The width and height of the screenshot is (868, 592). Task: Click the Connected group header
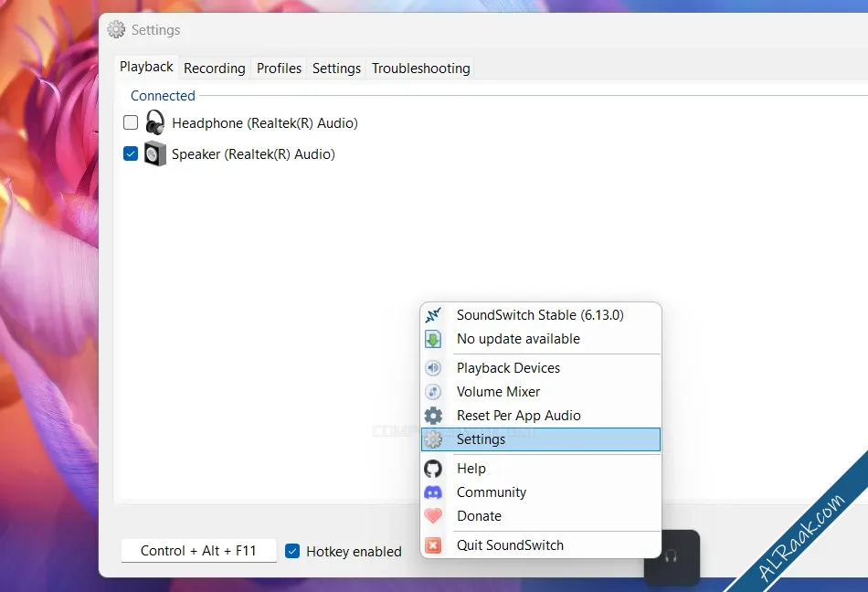point(163,96)
